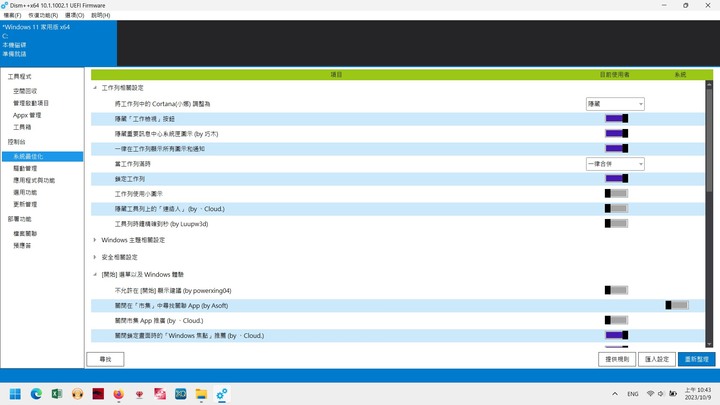Select Appx 管理 in sidebar
The image size is (720, 405).
[x=27, y=115]
